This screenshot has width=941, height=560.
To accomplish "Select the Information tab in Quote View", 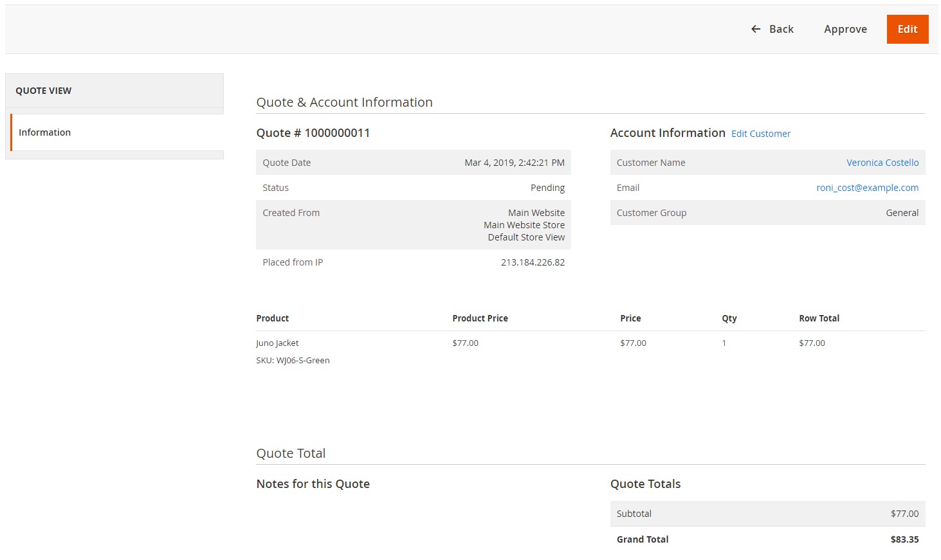I will (x=117, y=132).
